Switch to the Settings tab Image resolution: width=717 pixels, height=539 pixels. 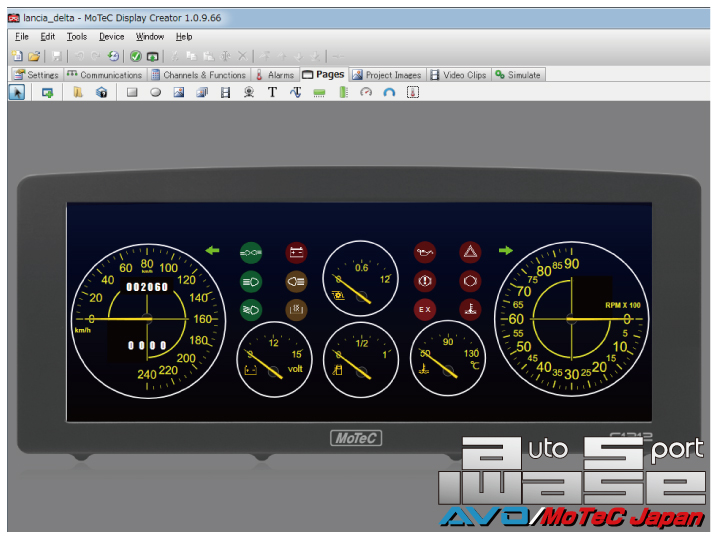36,75
